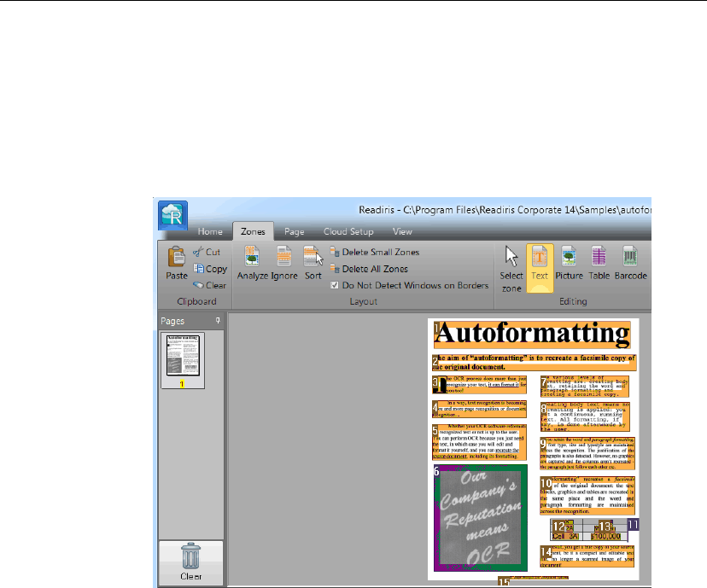Click Delete All Zones

(369, 269)
